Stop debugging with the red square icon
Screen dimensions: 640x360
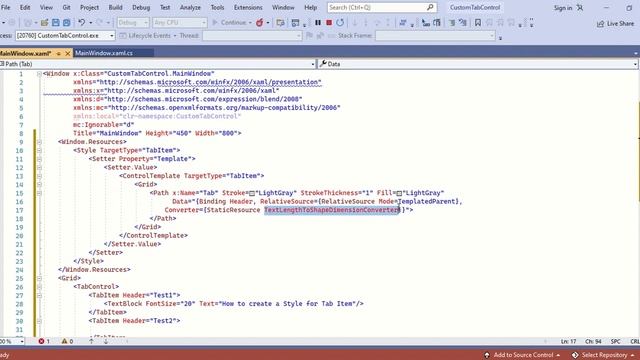pyautogui.click(x=329, y=23)
